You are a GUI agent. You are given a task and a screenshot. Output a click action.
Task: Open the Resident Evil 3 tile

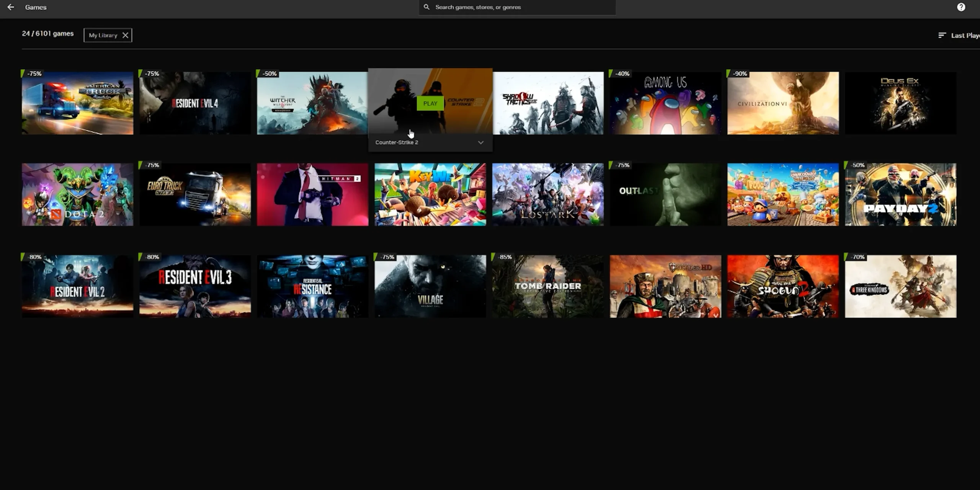click(195, 286)
